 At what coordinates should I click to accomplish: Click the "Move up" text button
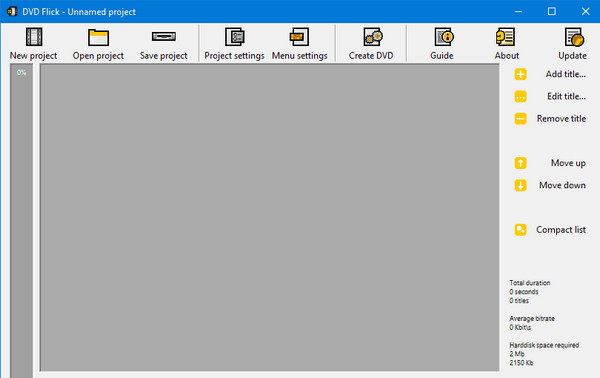568,163
